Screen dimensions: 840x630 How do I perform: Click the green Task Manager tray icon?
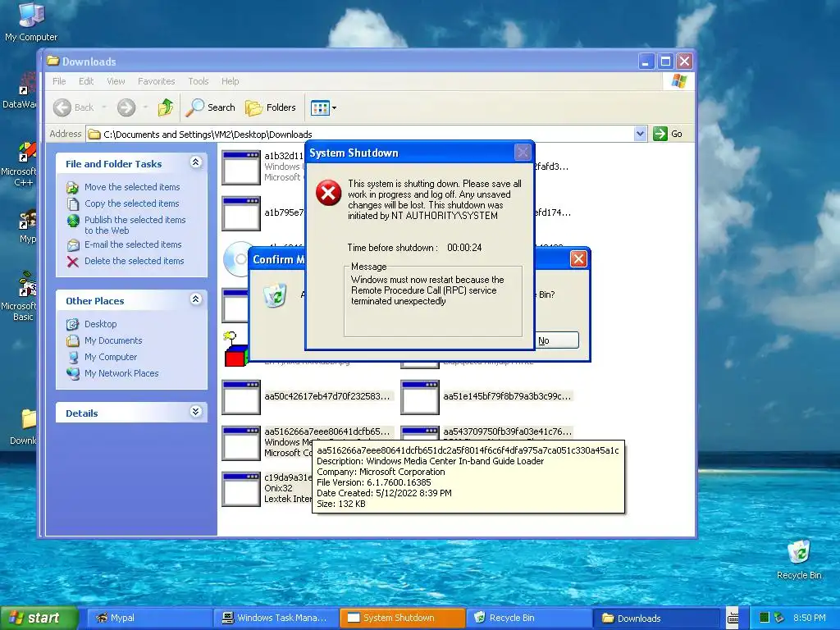765,619
